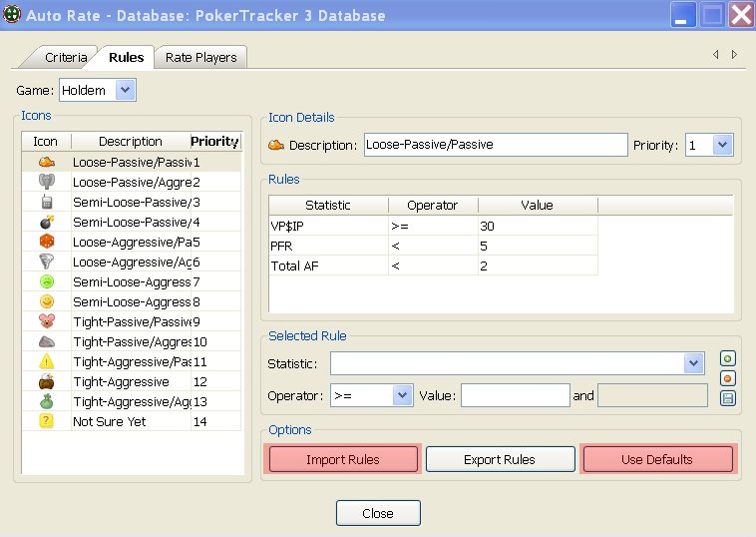Sort icons by the Priority column header

[x=215, y=142]
